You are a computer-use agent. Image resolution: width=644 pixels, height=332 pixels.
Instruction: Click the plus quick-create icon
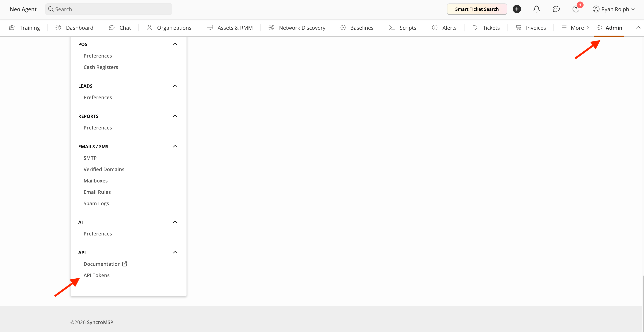pyautogui.click(x=517, y=9)
